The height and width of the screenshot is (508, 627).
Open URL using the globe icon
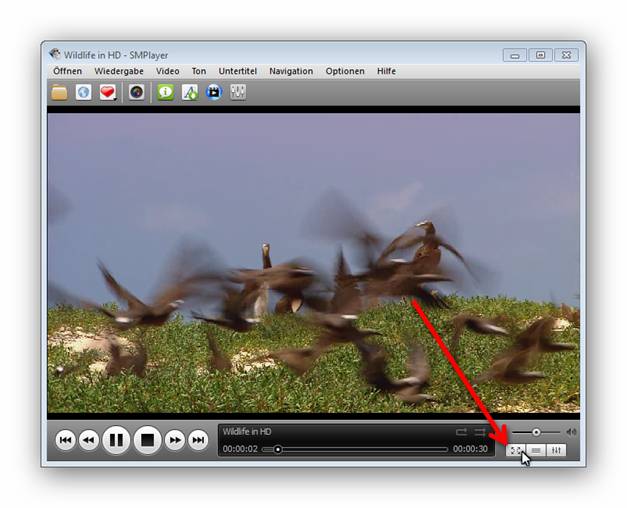pyautogui.click(x=84, y=92)
